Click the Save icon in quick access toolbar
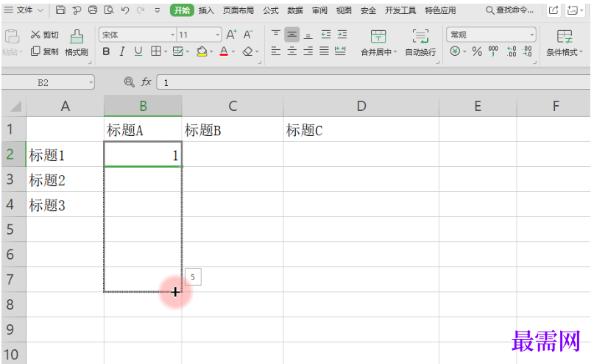Image resolution: width=594 pixels, height=364 pixels. click(x=60, y=10)
